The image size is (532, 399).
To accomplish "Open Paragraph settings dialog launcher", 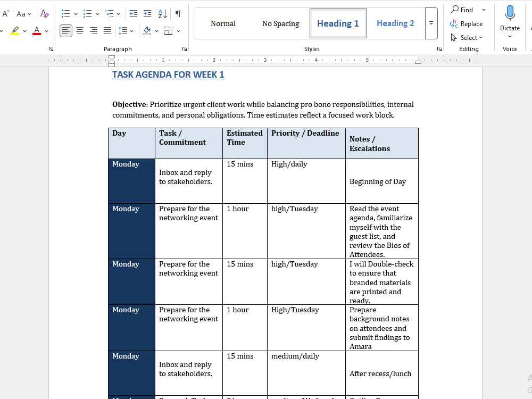I will [185, 49].
